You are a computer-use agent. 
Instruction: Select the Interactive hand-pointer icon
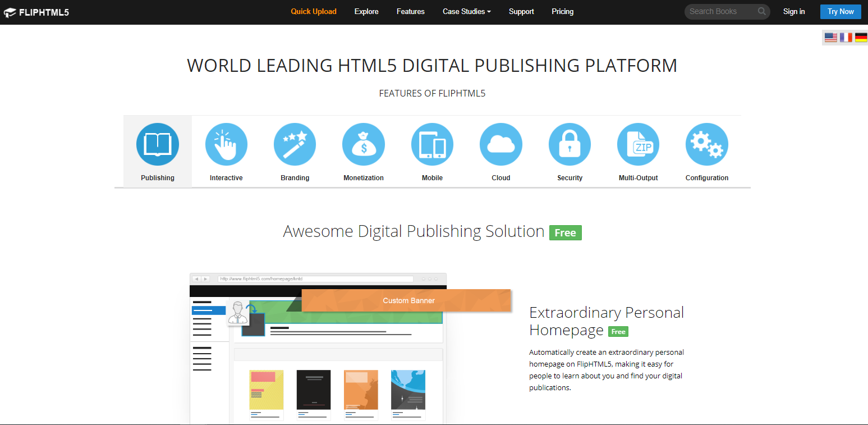pyautogui.click(x=226, y=144)
